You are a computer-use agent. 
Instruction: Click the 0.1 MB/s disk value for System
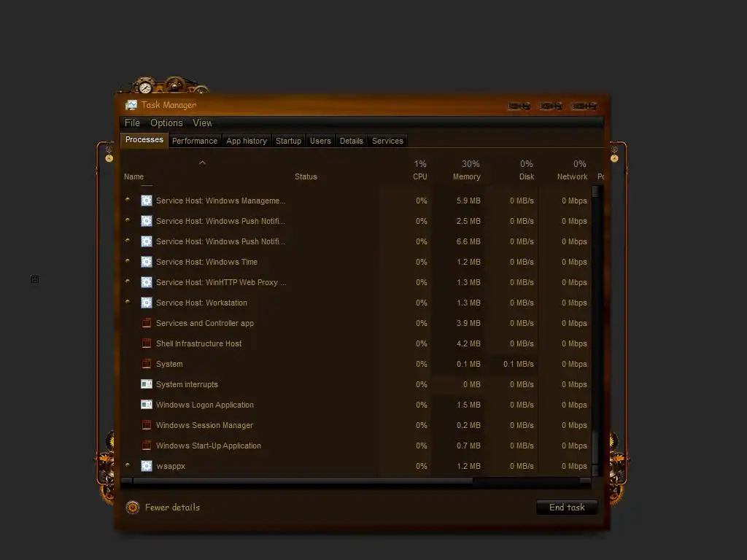519,364
